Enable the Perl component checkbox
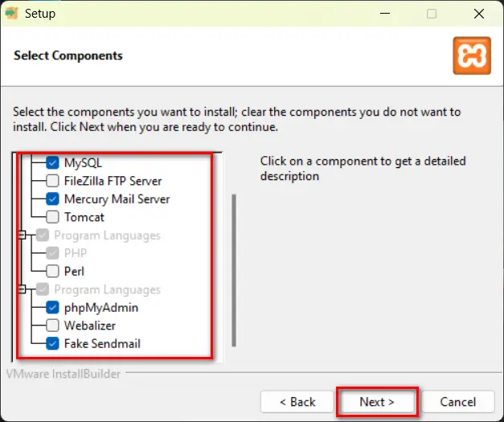 [x=52, y=272]
